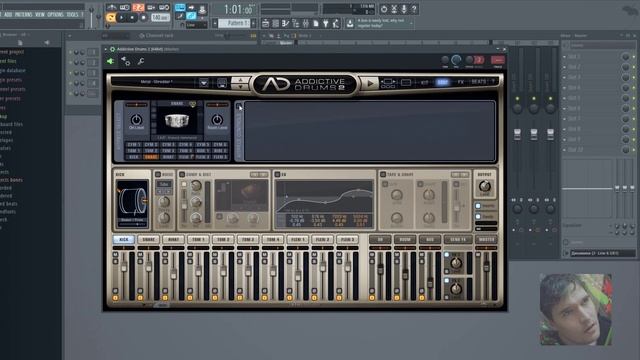The height and width of the screenshot is (360, 640).
Task: Click the question mark help icon in FL toolbar
Action: point(414,9)
